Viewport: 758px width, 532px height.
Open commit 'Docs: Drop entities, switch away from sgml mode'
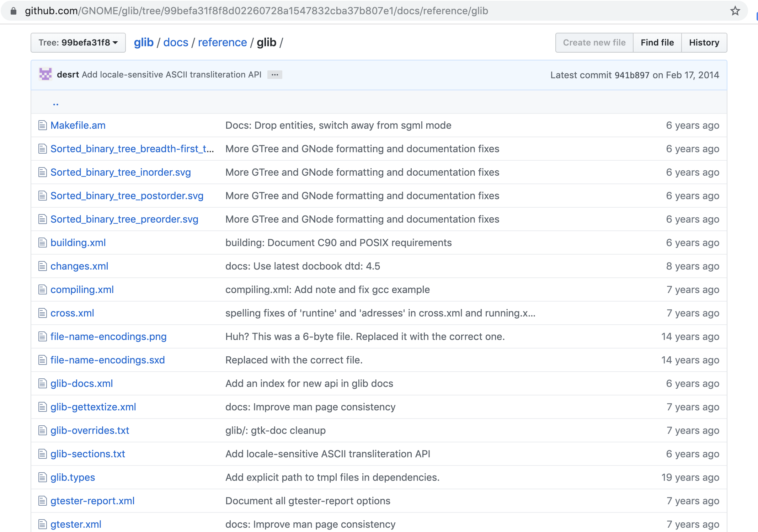(338, 126)
